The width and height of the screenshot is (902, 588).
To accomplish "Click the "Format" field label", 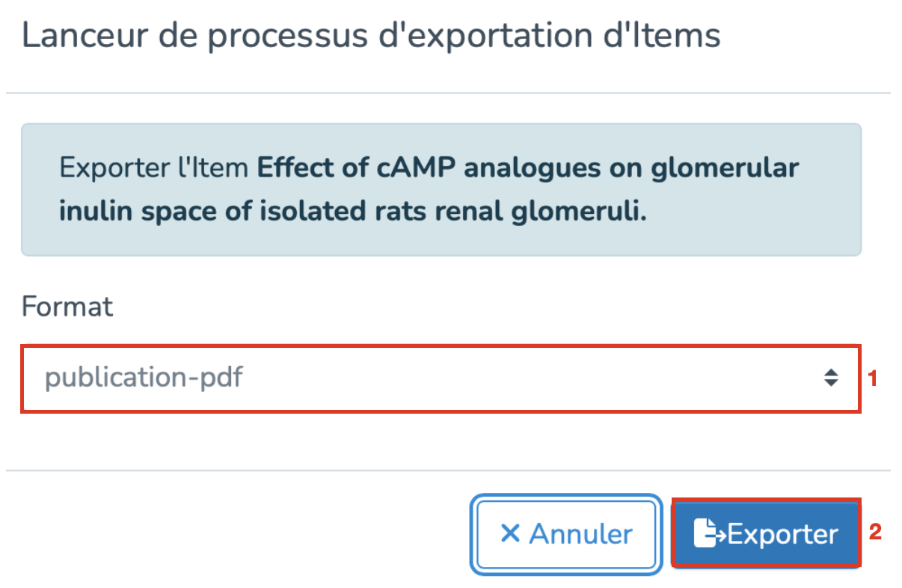I will pos(67,306).
